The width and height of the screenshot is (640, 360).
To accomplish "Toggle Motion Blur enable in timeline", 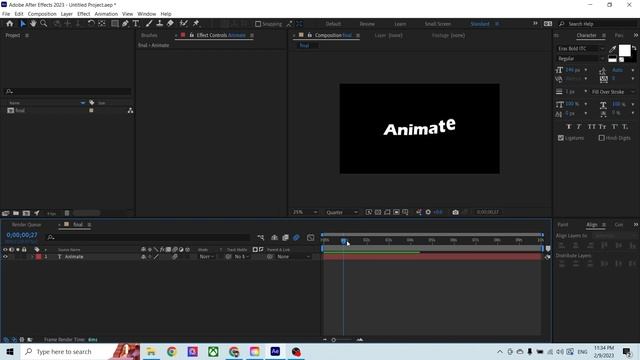I will (296, 238).
